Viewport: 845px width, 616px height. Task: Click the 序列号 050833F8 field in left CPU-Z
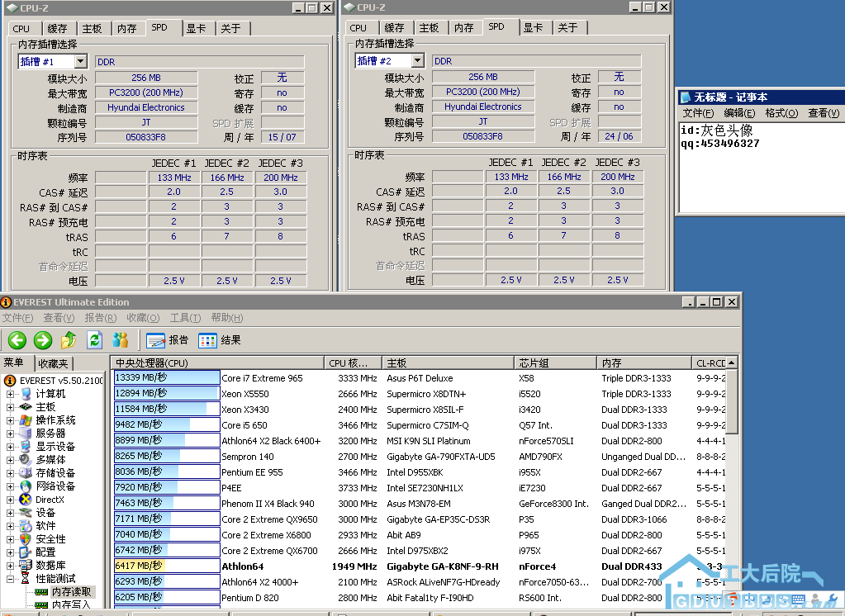[146, 137]
